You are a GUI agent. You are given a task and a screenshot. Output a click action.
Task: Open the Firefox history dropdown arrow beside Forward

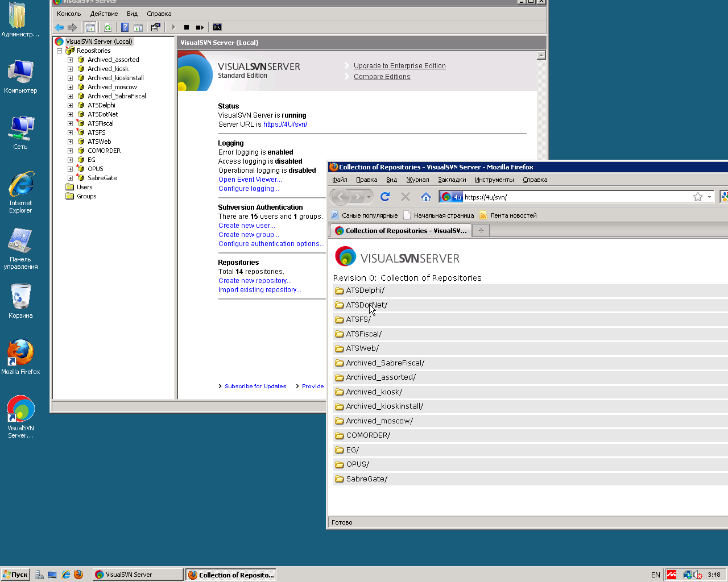pos(369,197)
